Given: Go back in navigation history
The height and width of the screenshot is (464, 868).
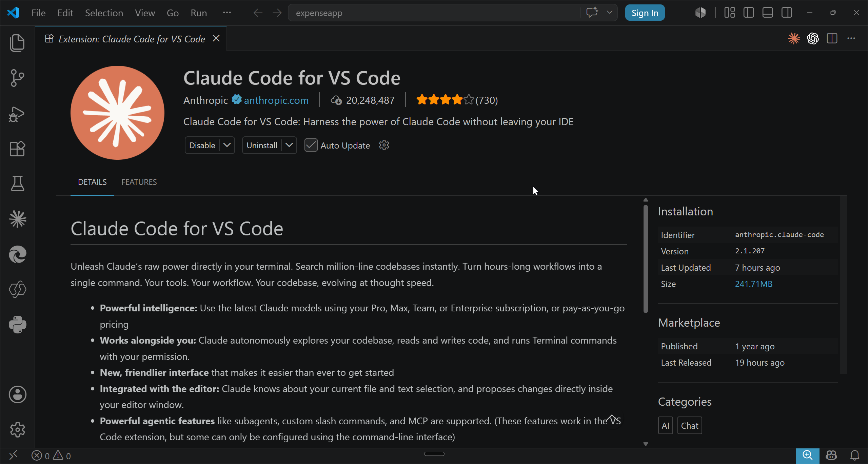Looking at the screenshot, I should click(x=258, y=13).
